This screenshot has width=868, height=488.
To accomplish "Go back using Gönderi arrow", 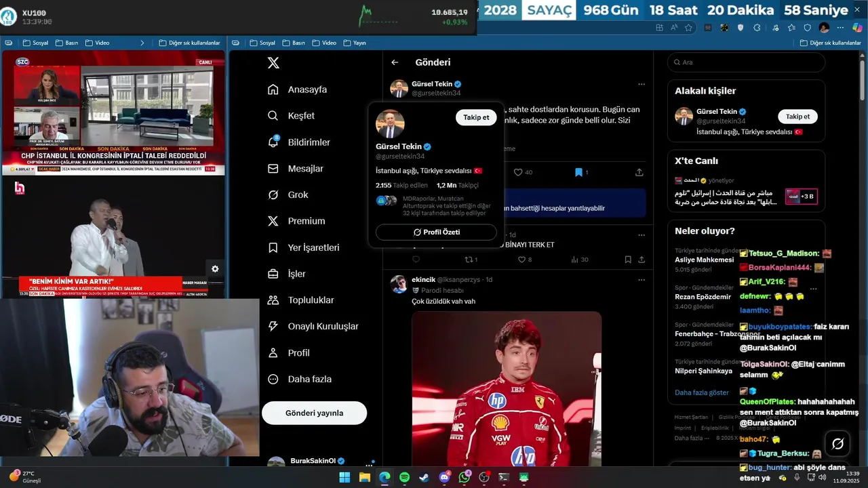I will (x=395, y=62).
